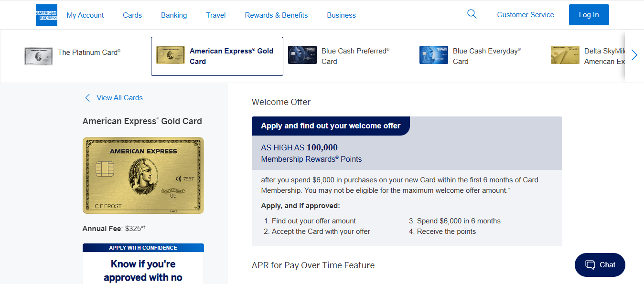Select the American Express Gold Card tile
The width and height of the screenshot is (644, 284).
217,56
